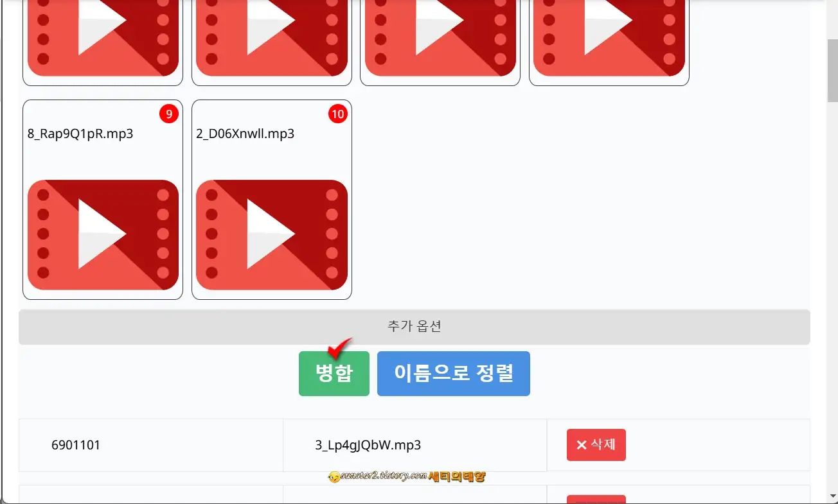Click the 병합 merge button
This screenshot has height=504, width=838.
click(334, 373)
